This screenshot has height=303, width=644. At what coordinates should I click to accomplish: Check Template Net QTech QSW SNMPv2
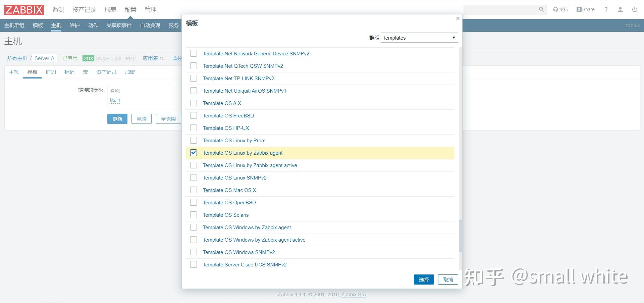pos(194,66)
